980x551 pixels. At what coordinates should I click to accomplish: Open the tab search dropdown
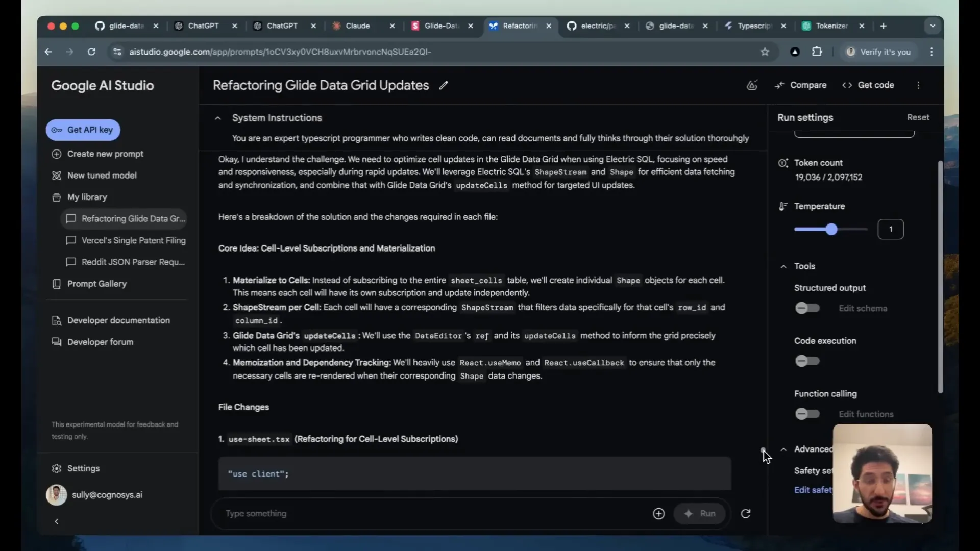(933, 26)
